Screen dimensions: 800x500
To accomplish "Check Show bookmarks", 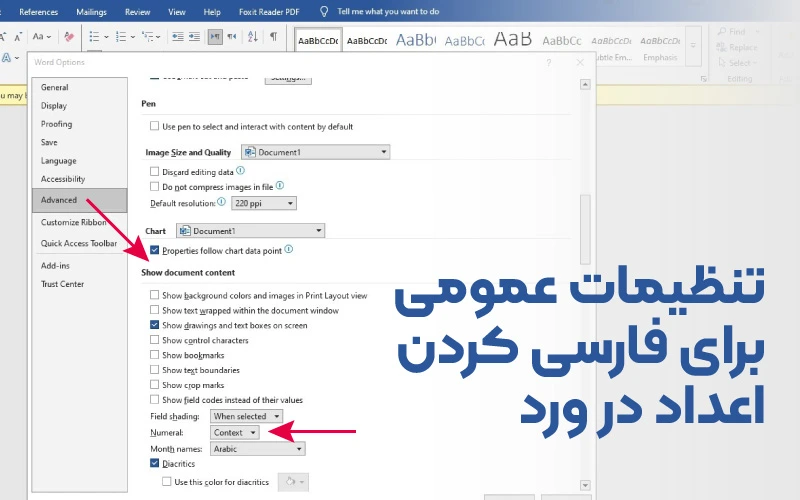I will click(155, 355).
